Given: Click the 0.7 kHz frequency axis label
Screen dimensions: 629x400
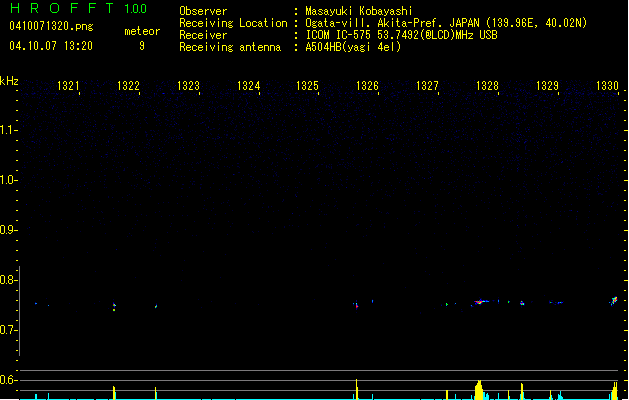Looking at the screenshot, I should [8, 330].
